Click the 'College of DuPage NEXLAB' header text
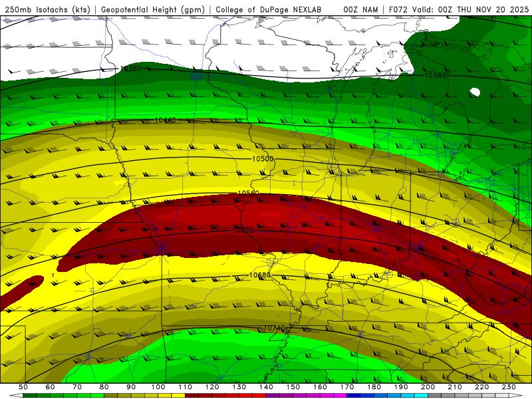This screenshot has width=532, height=399. pyautogui.click(x=269, y=10)
